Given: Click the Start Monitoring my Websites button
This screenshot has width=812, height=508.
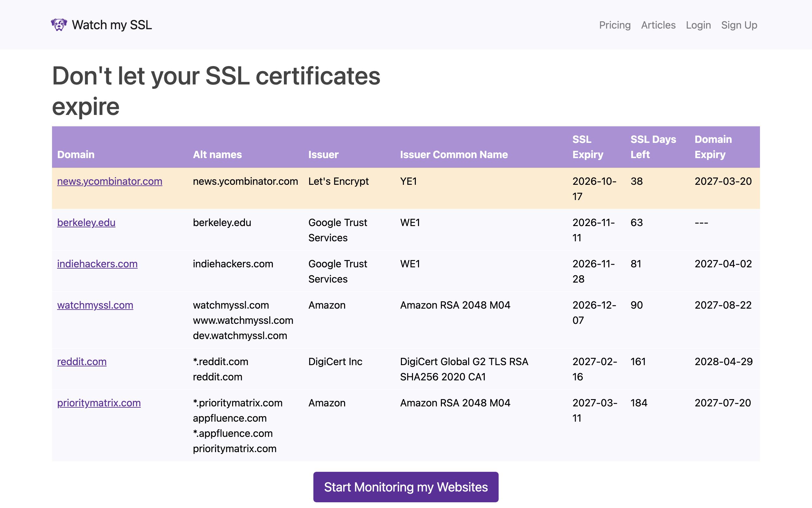Looking at the screenshot, I should [406, 487].
